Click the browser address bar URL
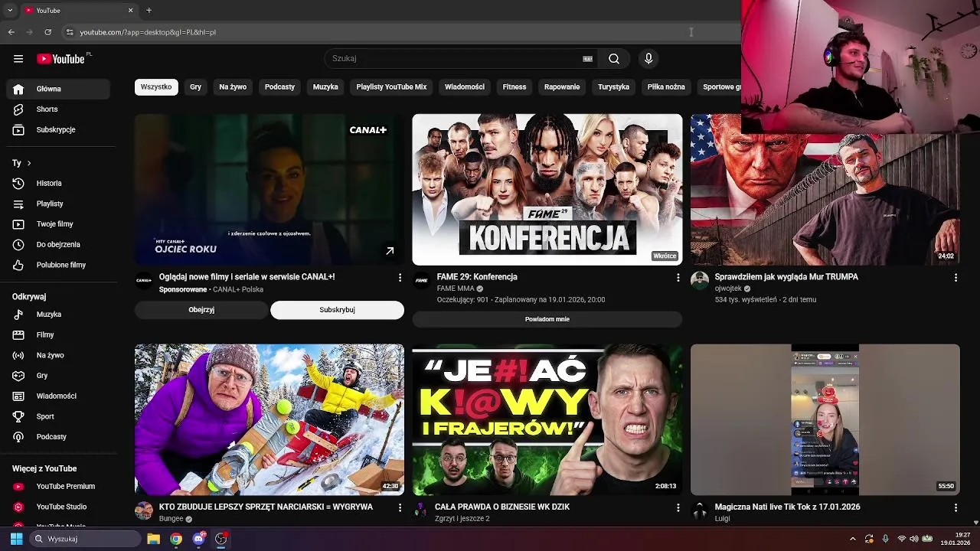Viewport: 980px width, 551px height. 148,32
